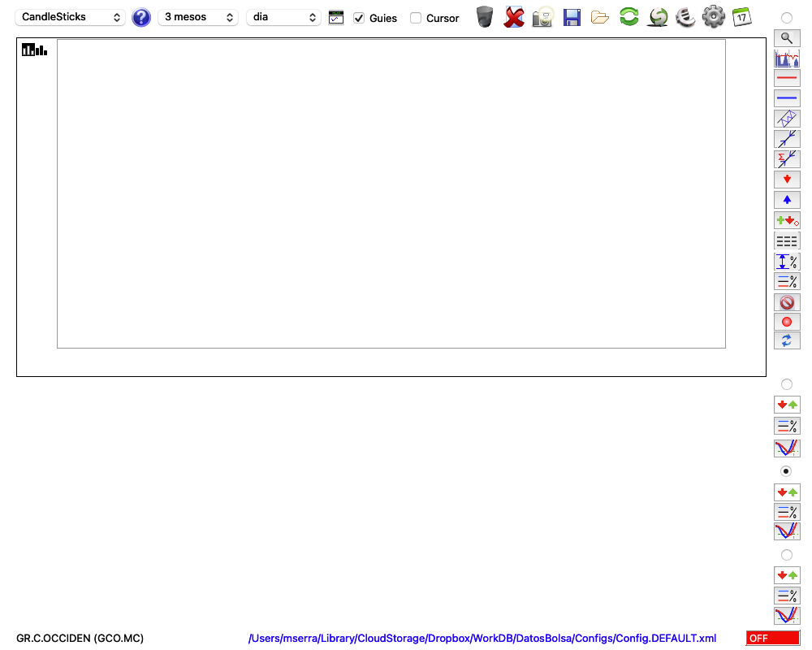The image size is (812, 650).
Task: Select the blue up arrow marker tool
Action: (x=787, y=200)
